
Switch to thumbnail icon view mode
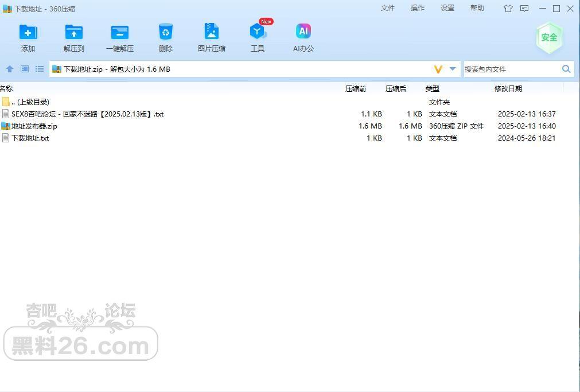point(25,69)
